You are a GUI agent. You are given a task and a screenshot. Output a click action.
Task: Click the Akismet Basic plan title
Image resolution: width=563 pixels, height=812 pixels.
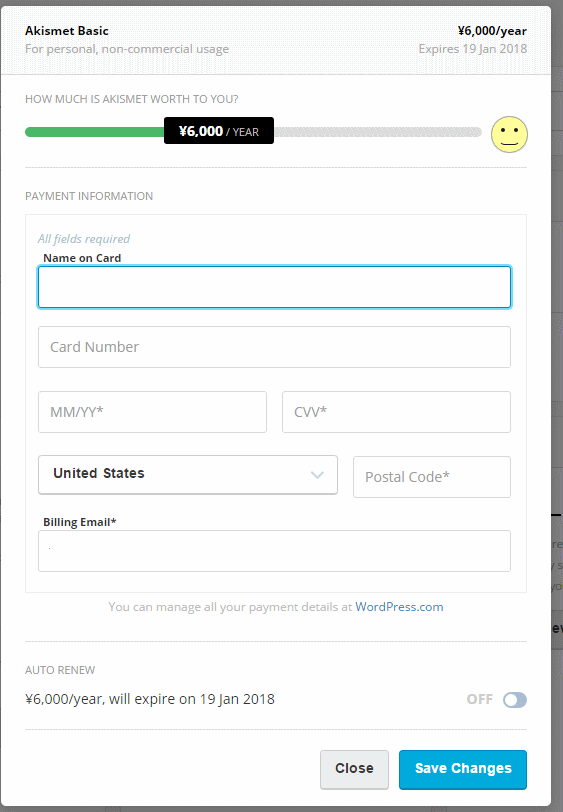pyautogui.click(x=67, y=31)
